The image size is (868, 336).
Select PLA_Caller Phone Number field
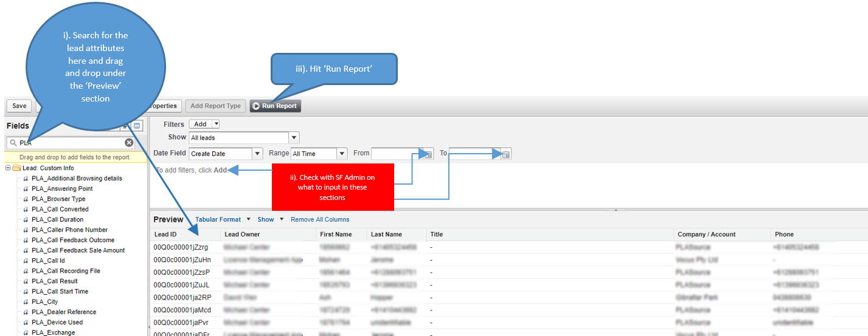[69, 230]
